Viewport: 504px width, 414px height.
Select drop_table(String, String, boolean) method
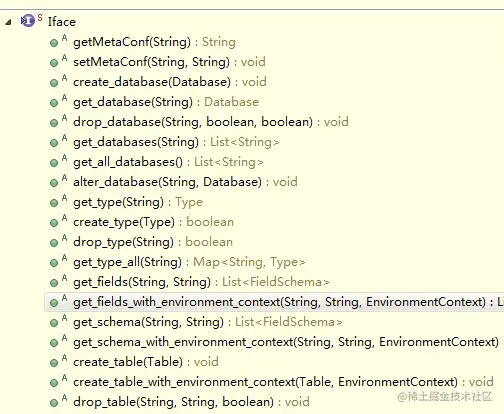tap(191, 402)
